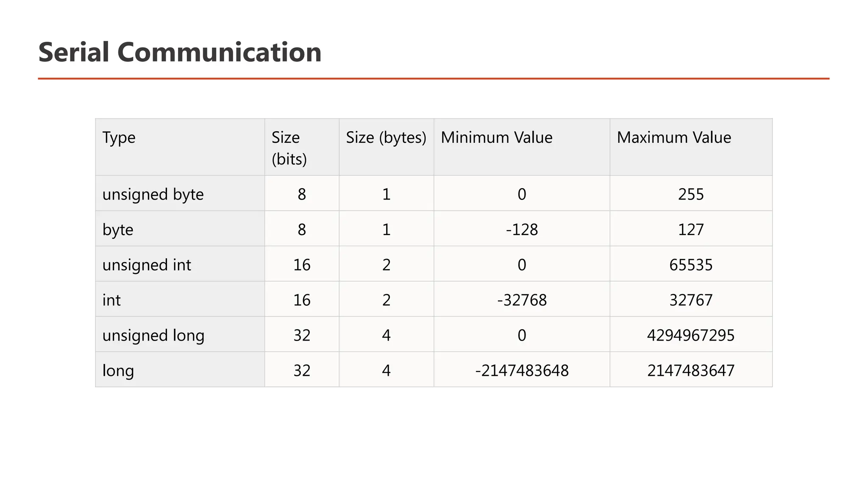Viewport: 868px width, 488px height.
Task: Select the 255 maximum value cell
Action: tap(691, 193)
